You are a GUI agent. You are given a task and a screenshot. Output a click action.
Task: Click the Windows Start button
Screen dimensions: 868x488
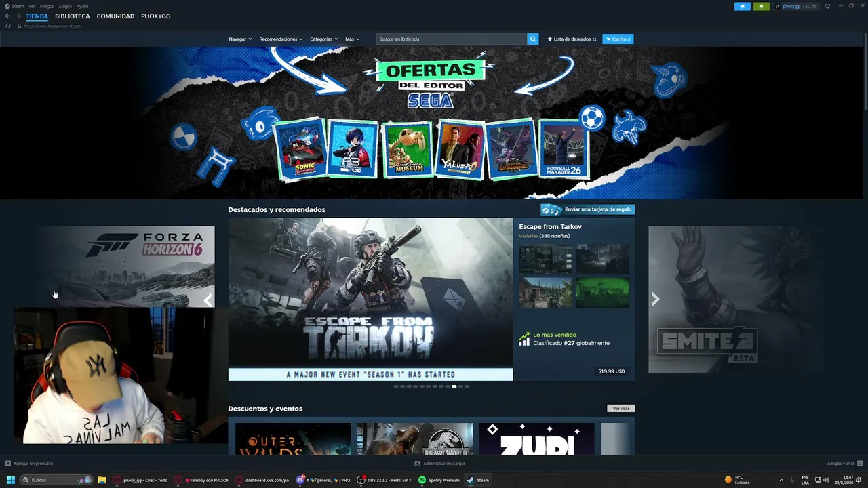click(x=11, y=480)
